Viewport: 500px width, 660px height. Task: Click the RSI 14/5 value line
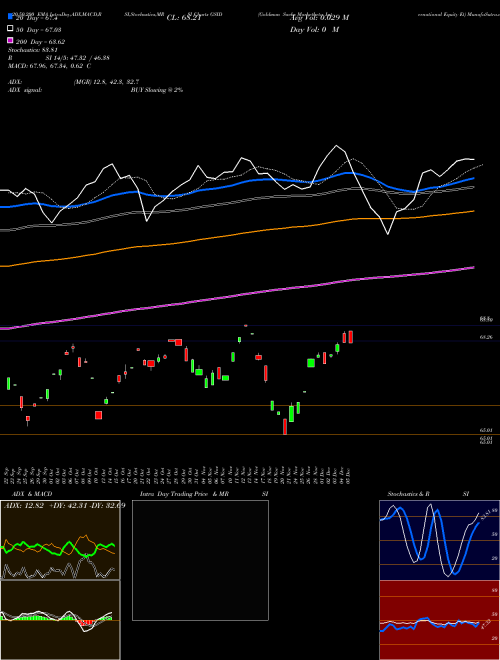click(x=59, y=58)
